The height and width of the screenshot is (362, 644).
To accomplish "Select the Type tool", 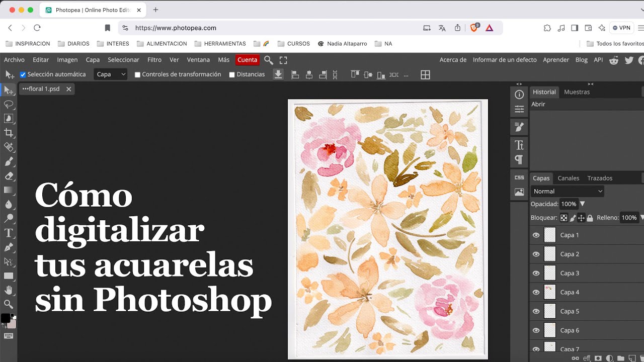I will tap(9, 233).
